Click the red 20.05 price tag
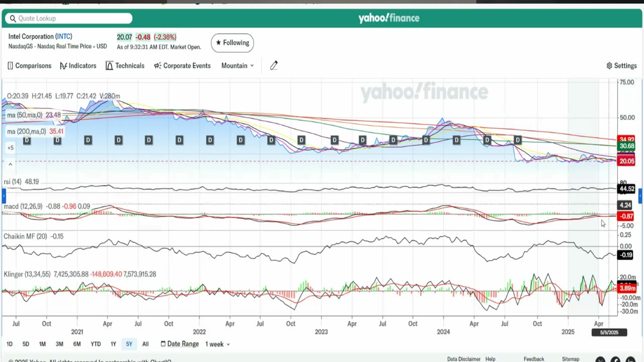Viewport: 644px width, 362px height. click(627, 161)
